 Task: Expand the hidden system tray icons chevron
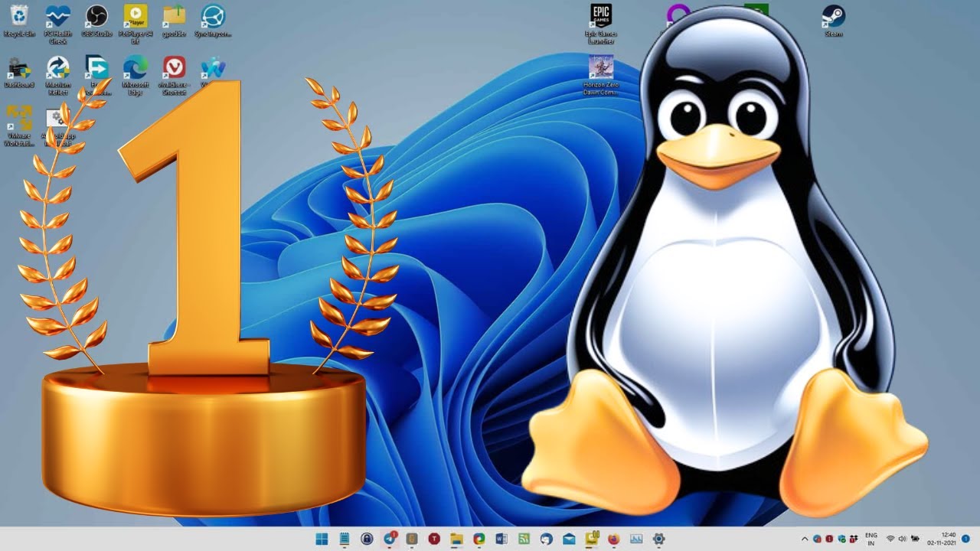[805, 539]
